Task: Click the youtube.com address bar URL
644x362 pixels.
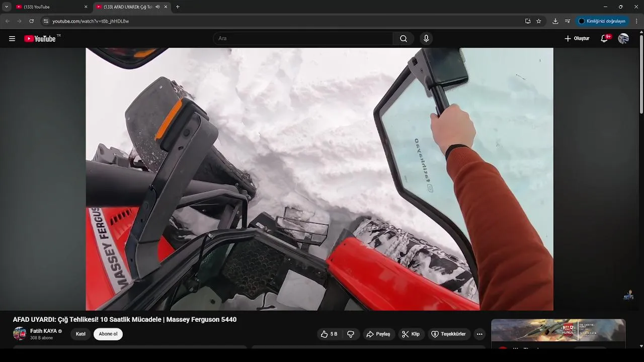Action: [91, 21]
